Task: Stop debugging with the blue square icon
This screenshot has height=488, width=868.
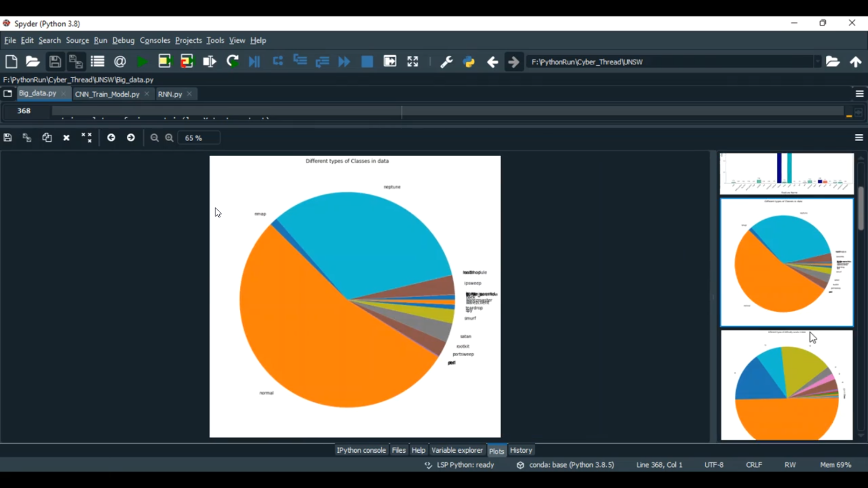Action: [367, 62]
